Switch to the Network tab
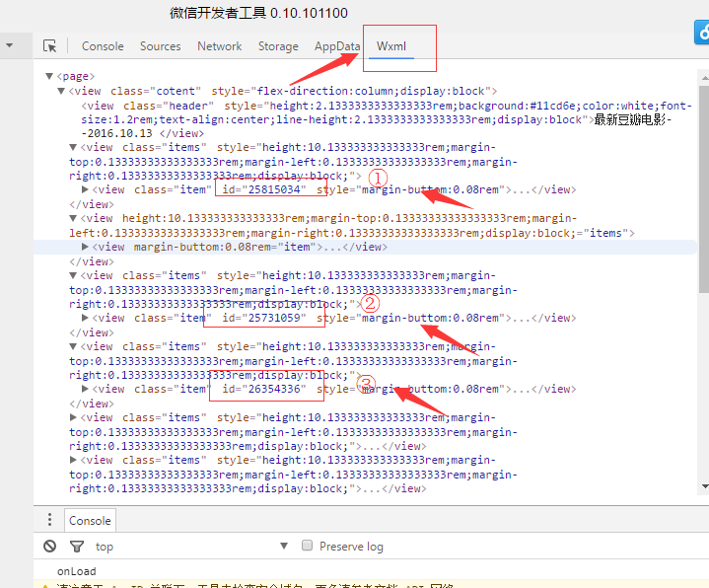 pyautogui.click(x=219, y=46)
